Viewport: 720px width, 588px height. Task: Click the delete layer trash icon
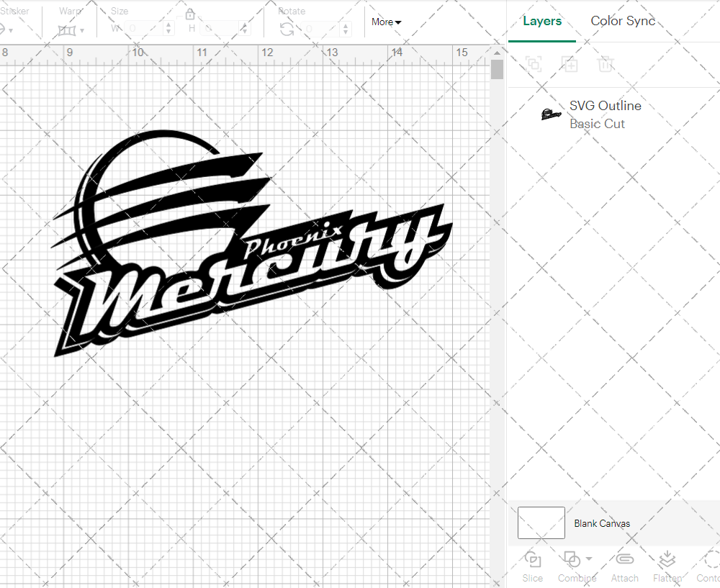[606, 64]
